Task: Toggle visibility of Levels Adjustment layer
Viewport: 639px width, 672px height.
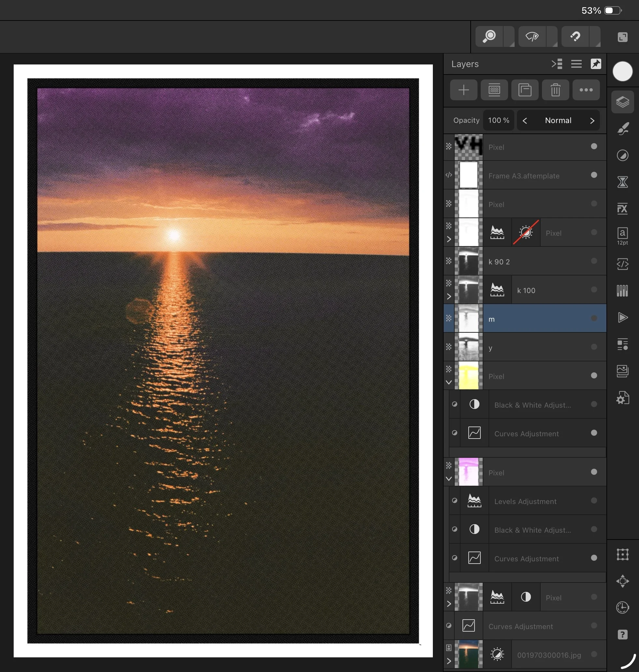Action: pos(594,500)
